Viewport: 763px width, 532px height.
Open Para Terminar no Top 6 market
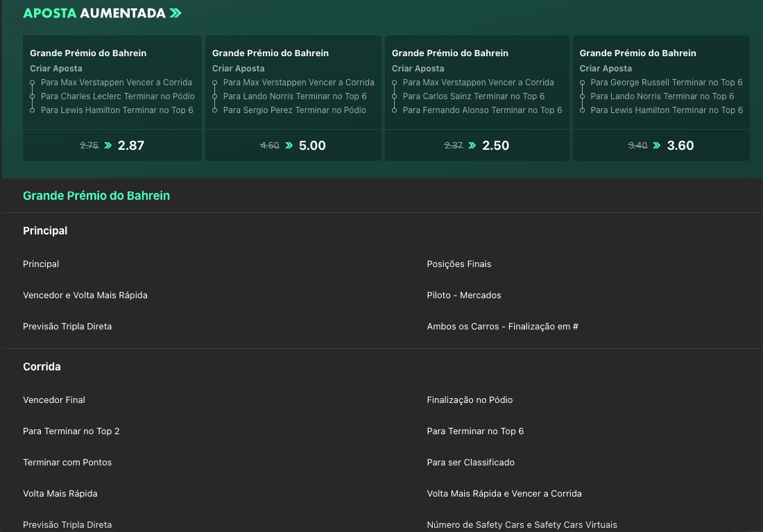click(x=475, y=431)
